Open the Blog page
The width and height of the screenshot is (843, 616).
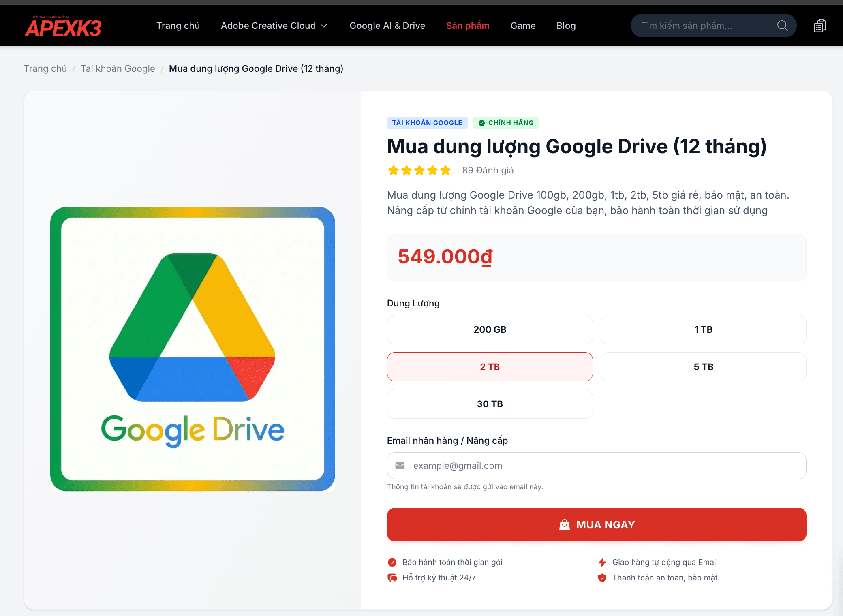(566, 26)
